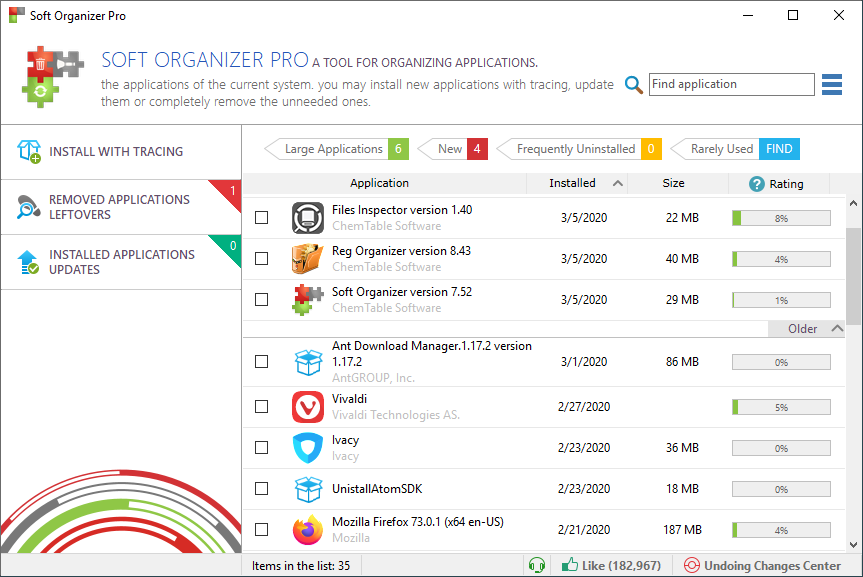Click the Install with Tracing box icon
Viewport: 863px width, 577px height.
pos(29,151)
